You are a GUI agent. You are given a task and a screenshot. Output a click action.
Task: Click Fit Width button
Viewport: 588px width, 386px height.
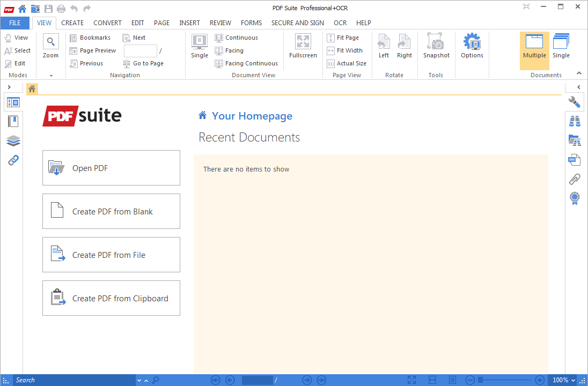345,50
